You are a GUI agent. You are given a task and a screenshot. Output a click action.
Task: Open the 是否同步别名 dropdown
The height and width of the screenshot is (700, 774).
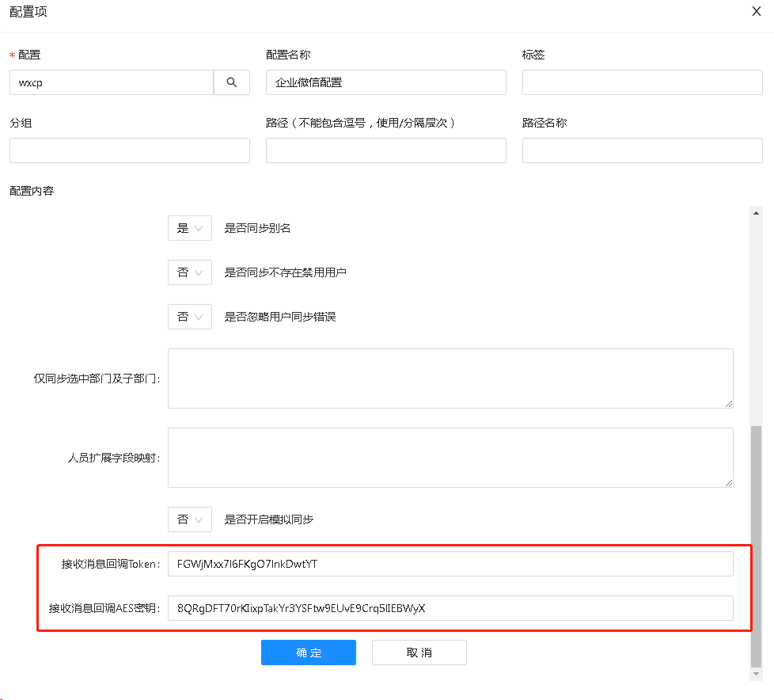189,228
